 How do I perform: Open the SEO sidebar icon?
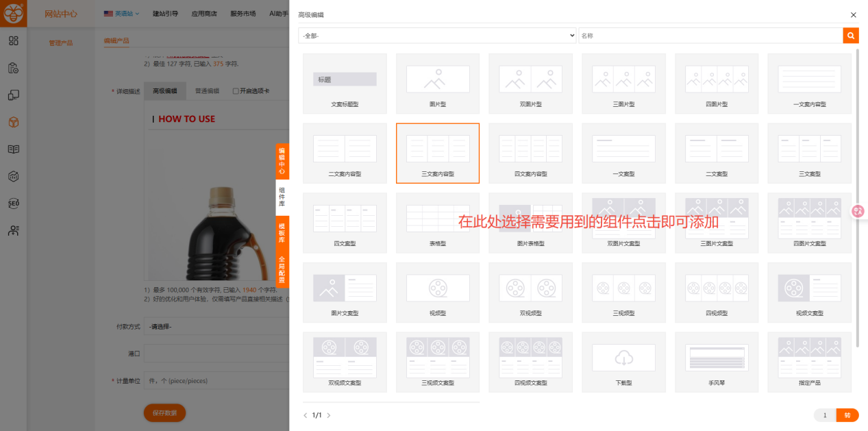coord(13,204)
